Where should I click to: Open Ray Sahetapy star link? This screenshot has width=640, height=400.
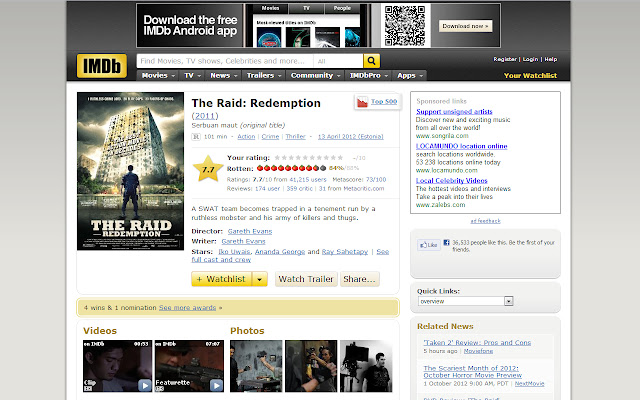[345, 252]
